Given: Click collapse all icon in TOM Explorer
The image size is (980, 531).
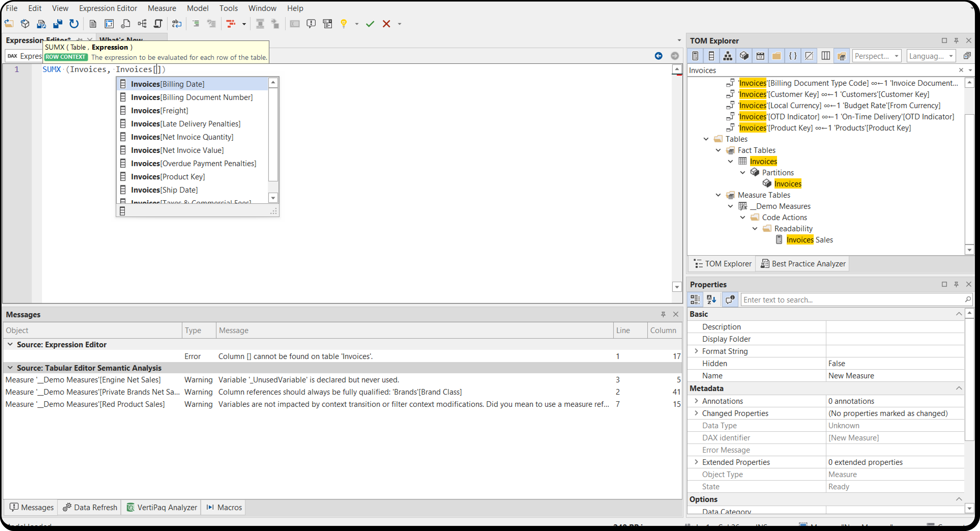Looking at the screenshot, I should pos(967,56).
